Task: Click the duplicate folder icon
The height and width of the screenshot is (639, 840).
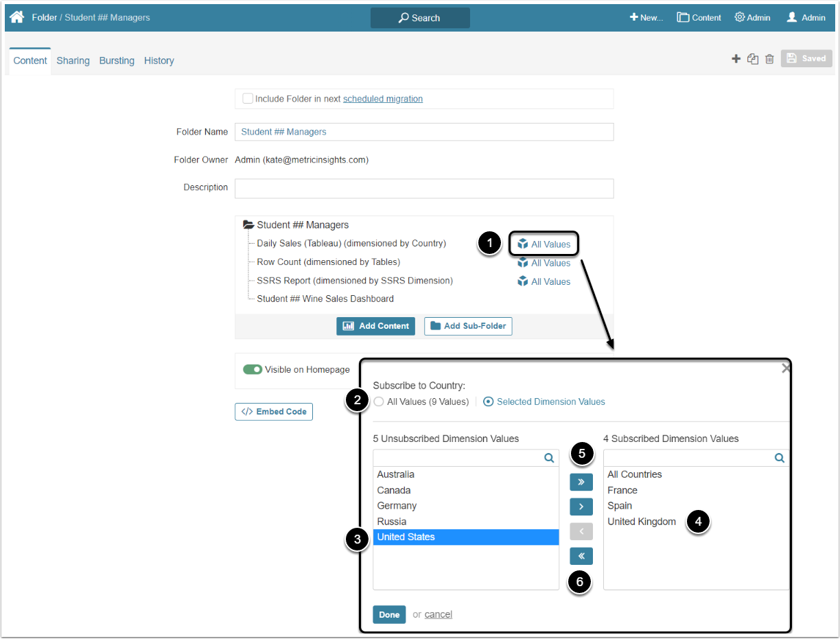Action: (753, 59)
